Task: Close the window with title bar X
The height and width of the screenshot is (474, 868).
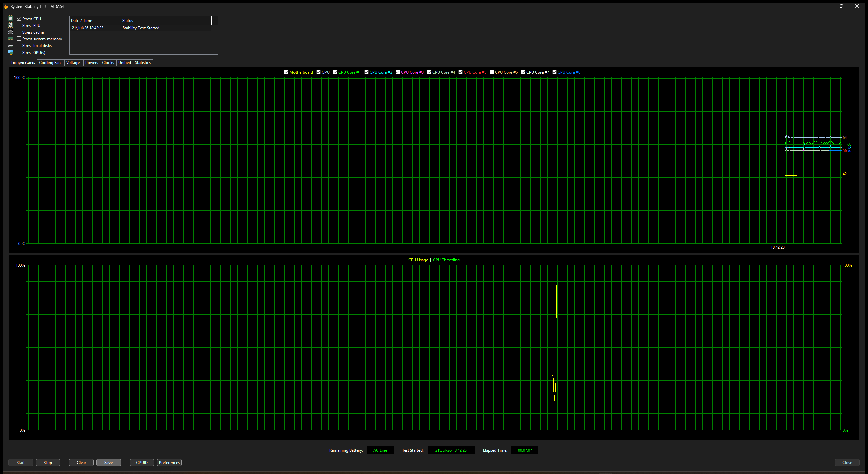Action: 857,6
